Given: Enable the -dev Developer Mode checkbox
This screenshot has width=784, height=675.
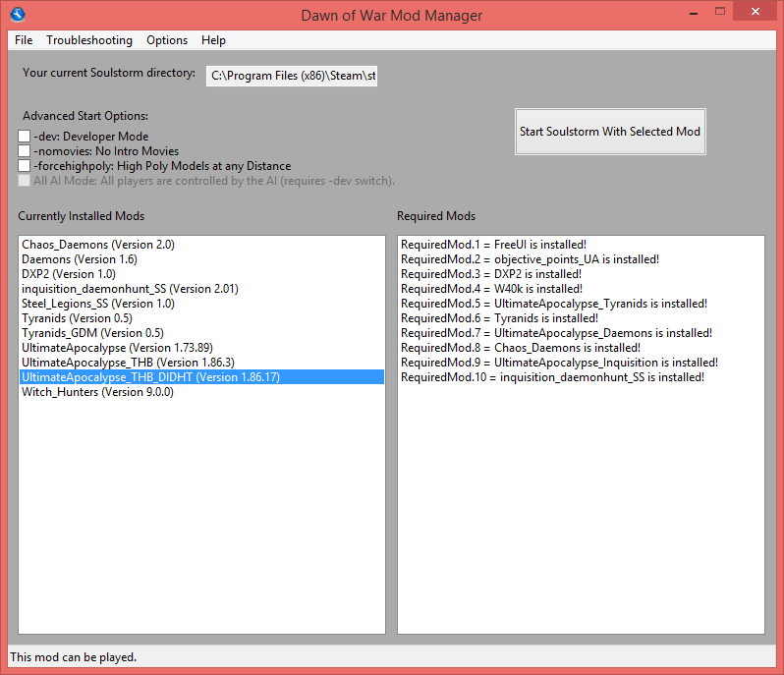Looking at the screenshot, I should click(24, 136).
